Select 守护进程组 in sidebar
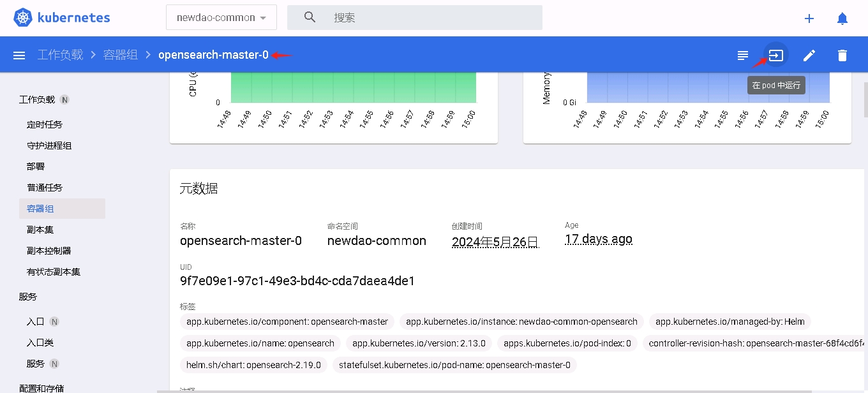 click(x=49, y=145)
